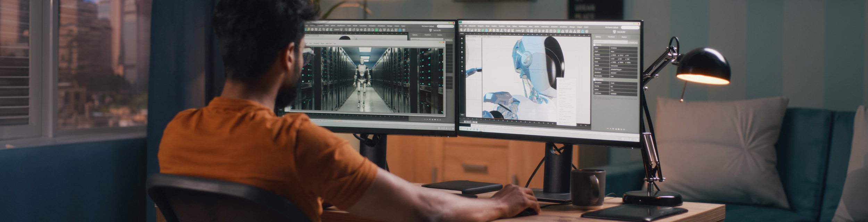Open the Expand dropdown in right monitor's properties panel
This screenshot has width=868, height=222.
633,42
